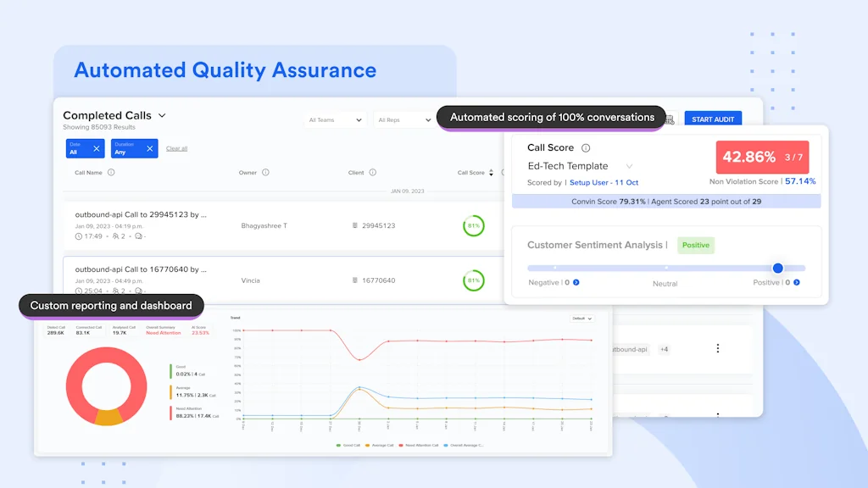Image resolution: width=868 pixels, height=488 pixels.
Task: Expand the Ed-Tech Template selector
Action: 629,167
